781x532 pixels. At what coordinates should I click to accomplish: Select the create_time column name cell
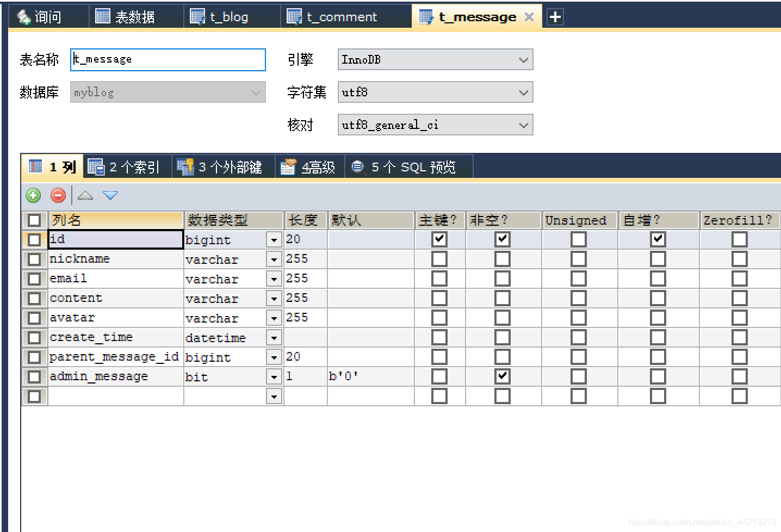click(x=116, y=337)
